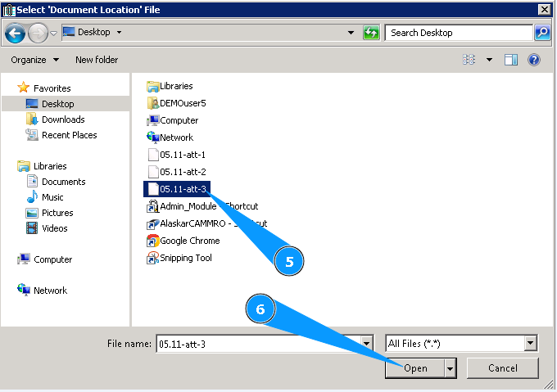
Task: Click the Recent Places icon in sidebar
Action: (32, 134)
